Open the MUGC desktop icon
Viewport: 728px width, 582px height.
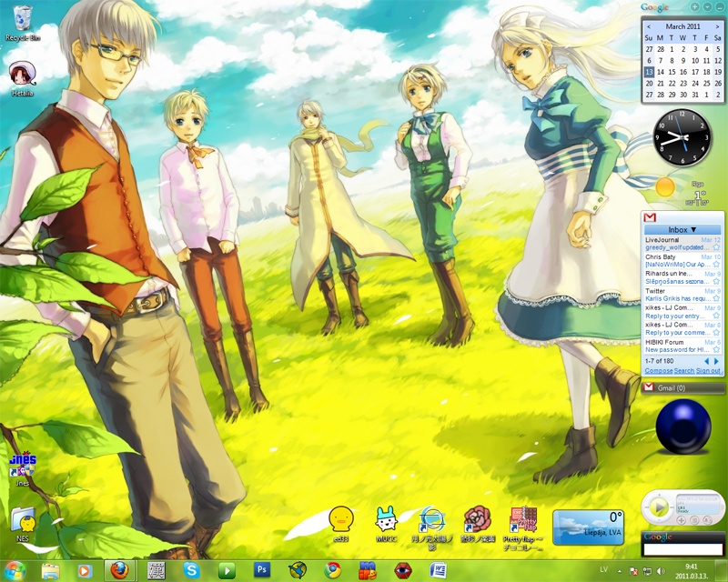tap(386, 524)
